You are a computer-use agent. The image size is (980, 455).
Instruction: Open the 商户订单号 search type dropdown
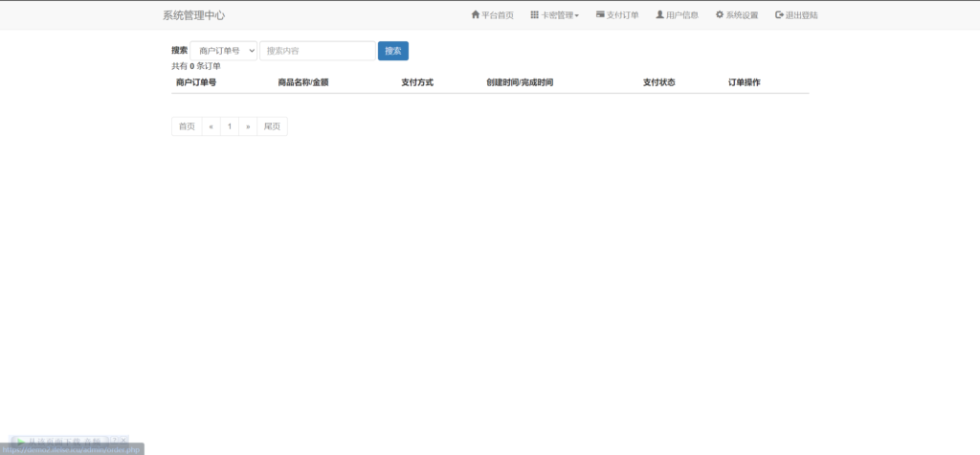(x=224, y=51)
